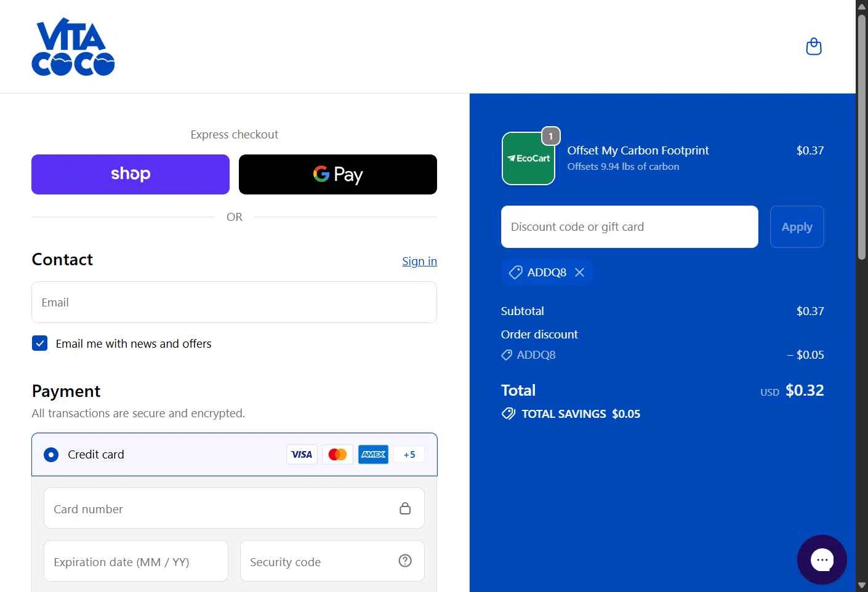
Task: Click the scrollbar down arrow
Action: click(x=862, y=586)
